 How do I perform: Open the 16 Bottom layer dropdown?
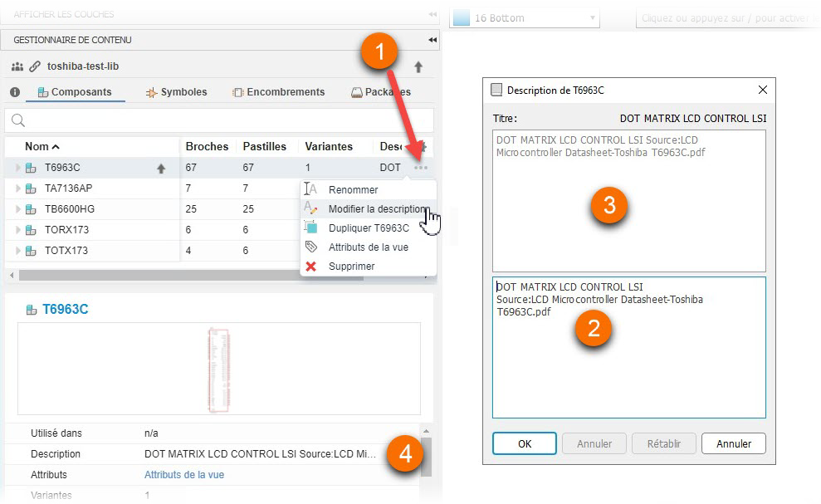[x=524, y=17]
